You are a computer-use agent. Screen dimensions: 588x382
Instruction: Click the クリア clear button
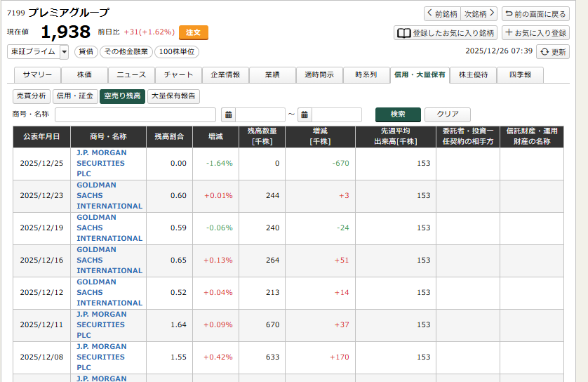(447, 114)
